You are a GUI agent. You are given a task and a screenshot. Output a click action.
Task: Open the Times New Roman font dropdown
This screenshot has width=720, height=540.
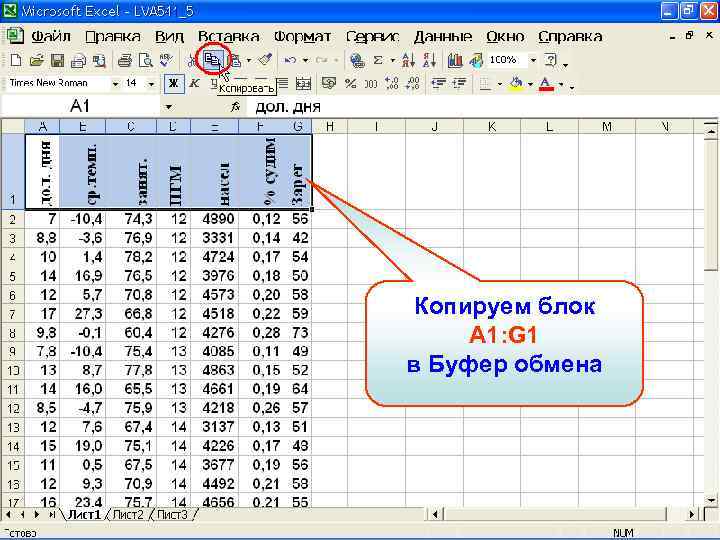coord(116,84)
